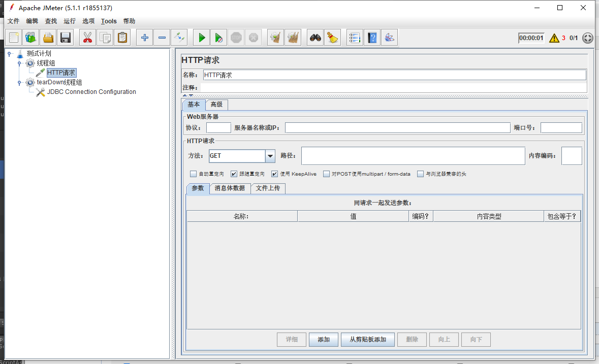Switch to the 高级 tab

tap(216, 105)
